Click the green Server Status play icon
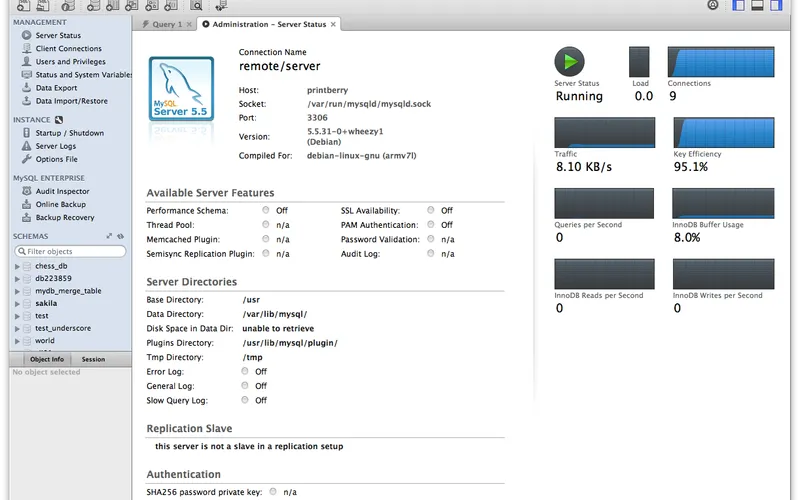 pyautogui.click(x=569, y=62)
